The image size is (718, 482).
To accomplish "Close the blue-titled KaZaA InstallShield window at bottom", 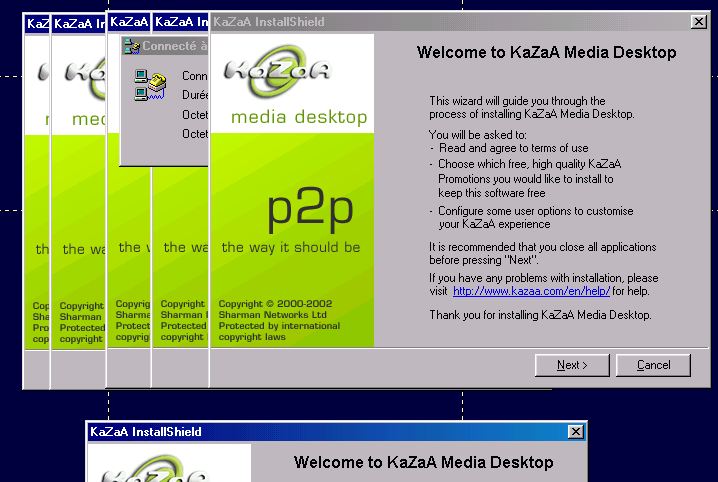I will tap(576, 432).
